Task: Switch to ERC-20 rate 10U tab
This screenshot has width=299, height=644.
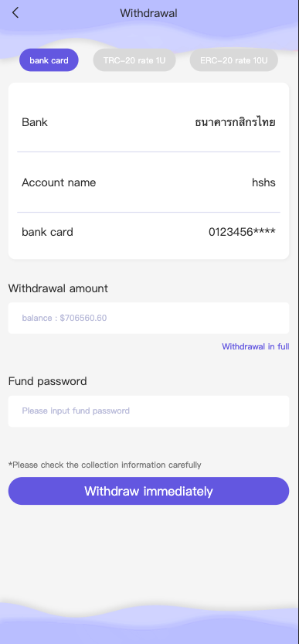Action: 233,60
